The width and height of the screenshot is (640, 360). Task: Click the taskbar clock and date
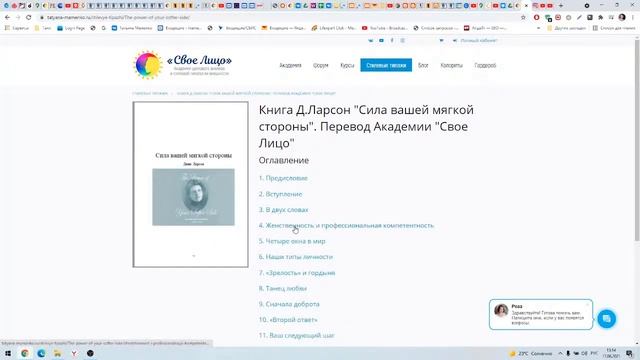pyautogui.click(x=611, y=353)
